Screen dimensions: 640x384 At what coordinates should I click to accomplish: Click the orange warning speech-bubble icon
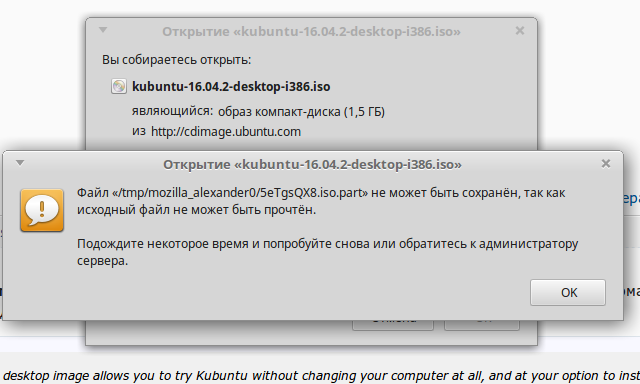[x=42, y=210]
